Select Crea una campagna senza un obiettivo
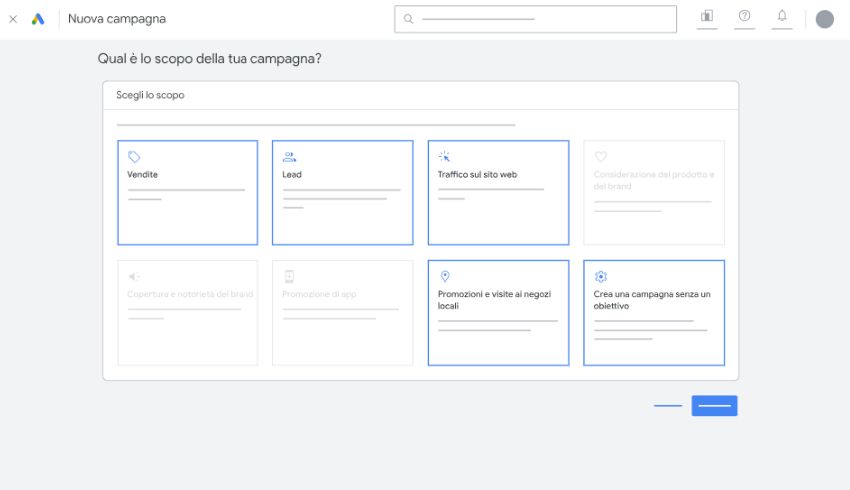The width and height of the screenshot is (850, 490). pos(654,313)
